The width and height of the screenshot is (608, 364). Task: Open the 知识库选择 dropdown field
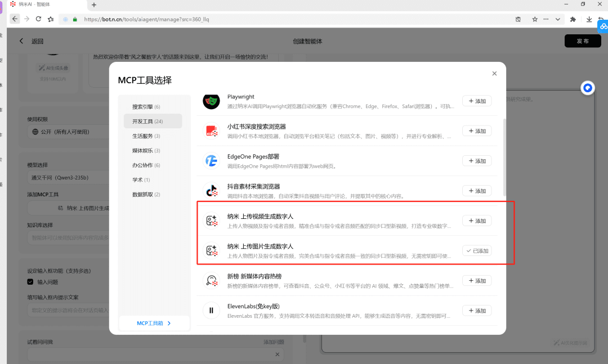click(68, 237)
